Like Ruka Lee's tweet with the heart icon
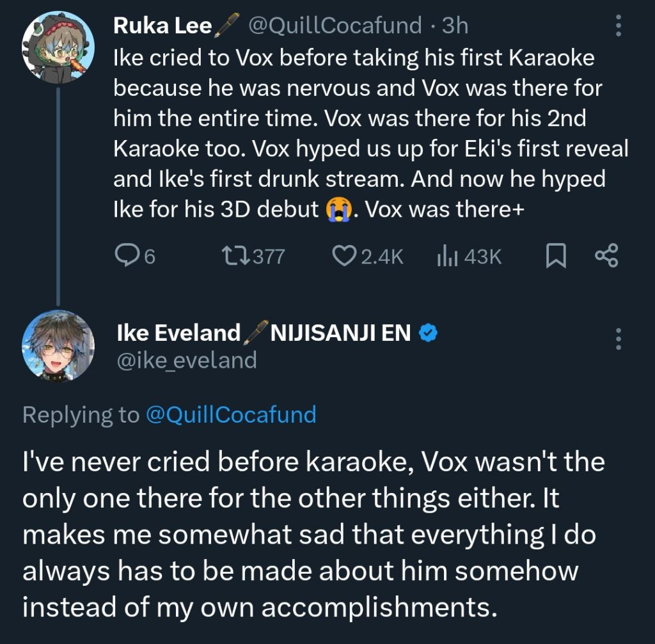Screen dimensions: 655x644 345,256
